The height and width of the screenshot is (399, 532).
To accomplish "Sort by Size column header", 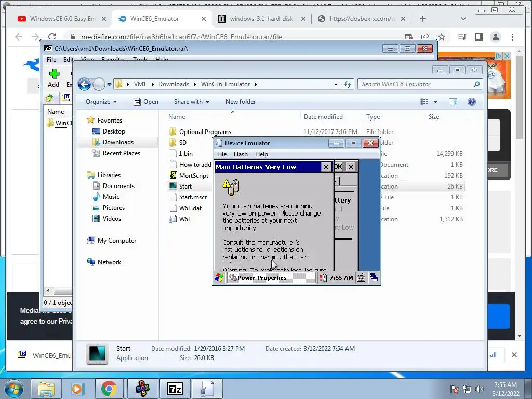I will [434, 117].
